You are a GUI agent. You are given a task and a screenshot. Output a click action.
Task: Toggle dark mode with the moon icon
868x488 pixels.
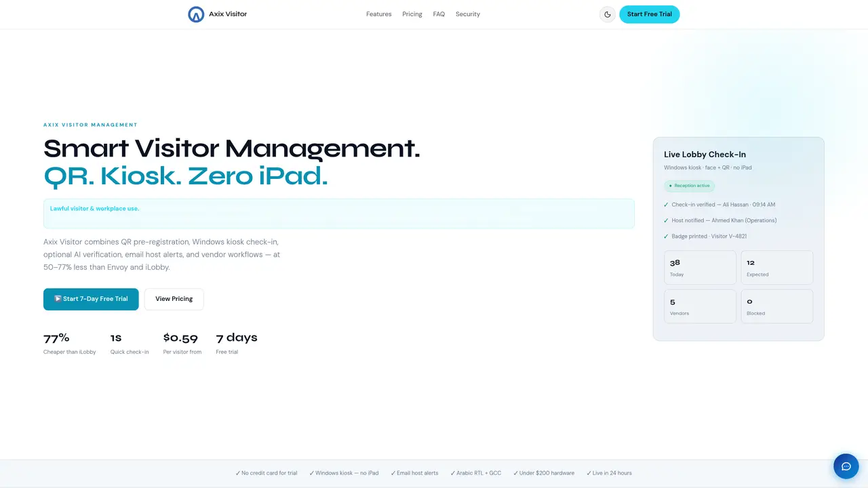(x=608, y=14)
